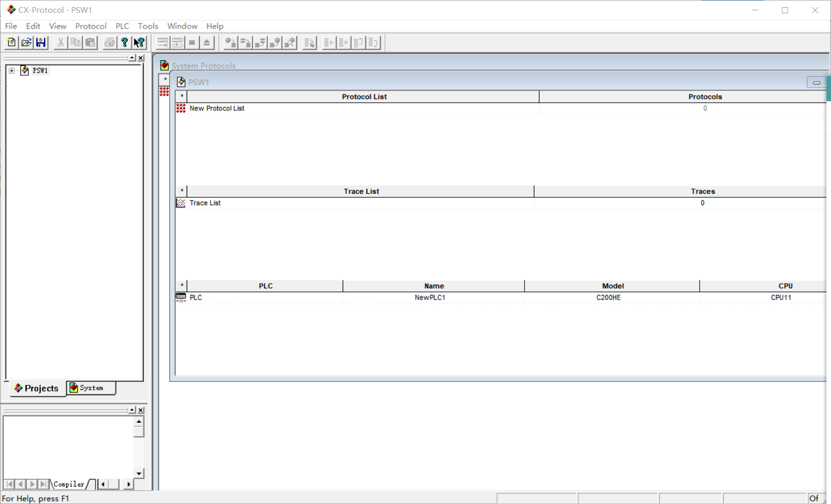
Task: Click the Protocol List column header
Action: (364, 97)
